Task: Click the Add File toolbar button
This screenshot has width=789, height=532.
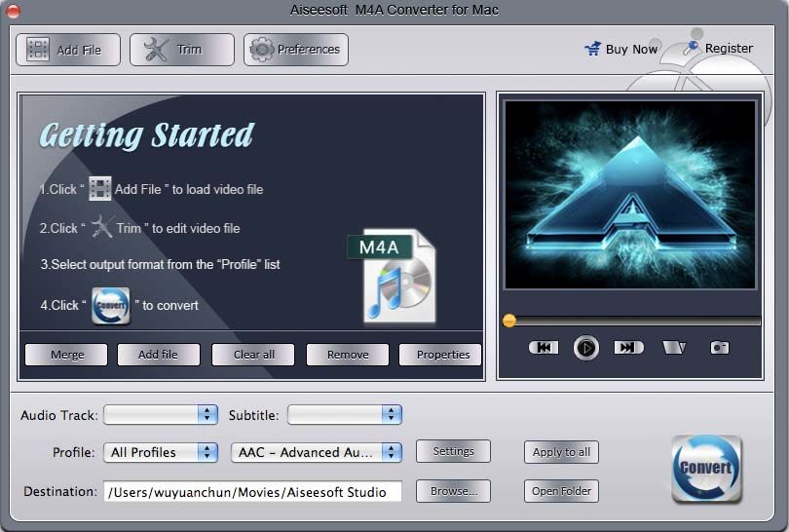Action: [68, 50]
